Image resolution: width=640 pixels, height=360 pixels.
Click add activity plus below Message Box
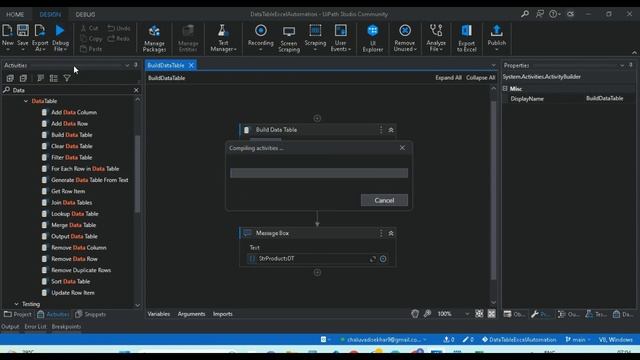(x=317, y=273)
